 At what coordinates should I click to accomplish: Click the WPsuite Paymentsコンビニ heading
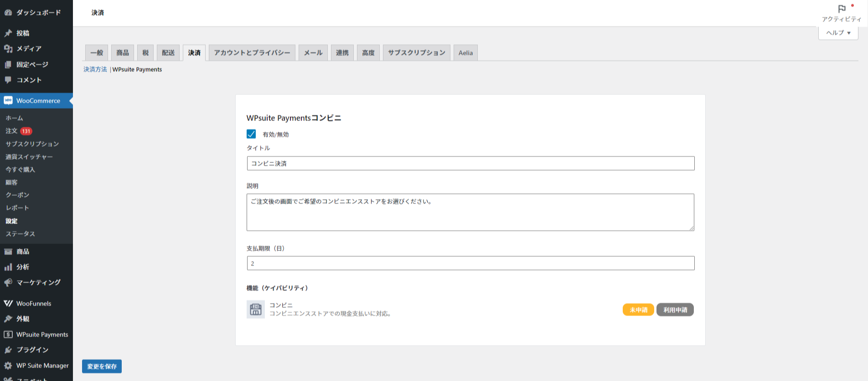click(x=294, y=118)
